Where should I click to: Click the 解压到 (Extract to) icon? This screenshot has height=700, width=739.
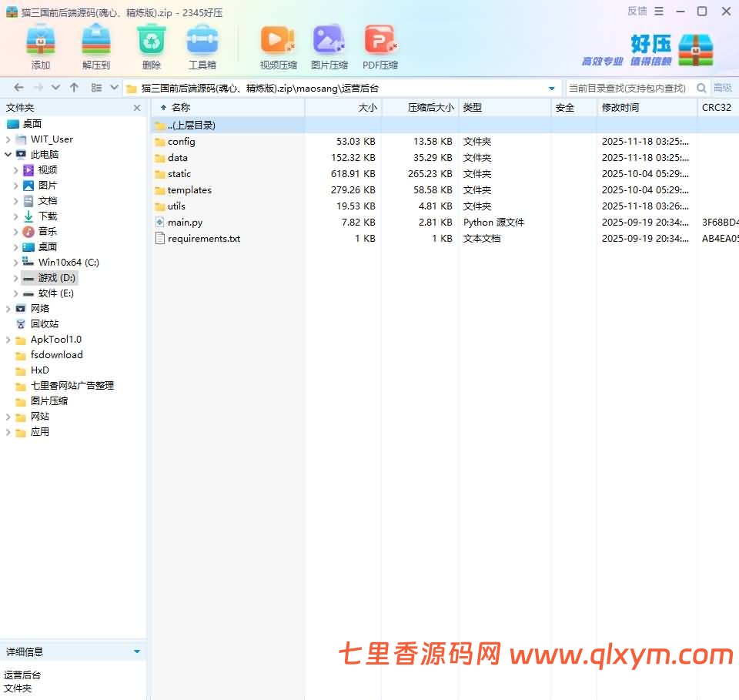tap(95, 44)
